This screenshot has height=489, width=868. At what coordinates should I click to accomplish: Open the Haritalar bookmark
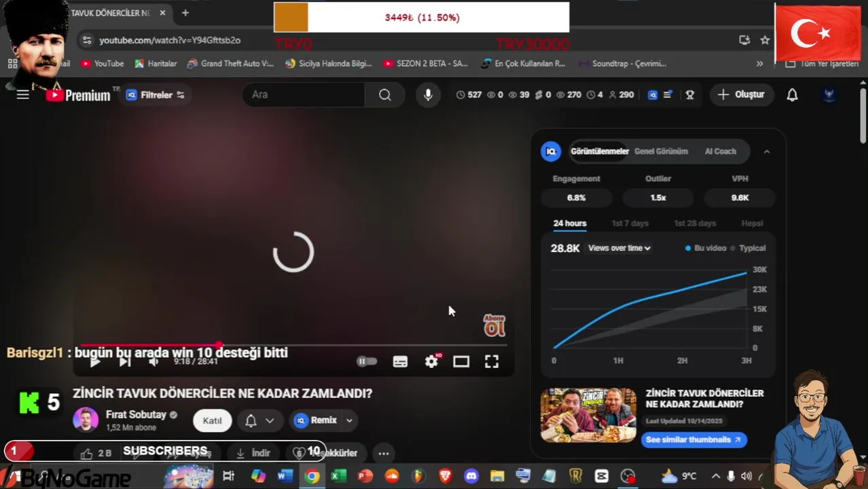click(156, 63)
